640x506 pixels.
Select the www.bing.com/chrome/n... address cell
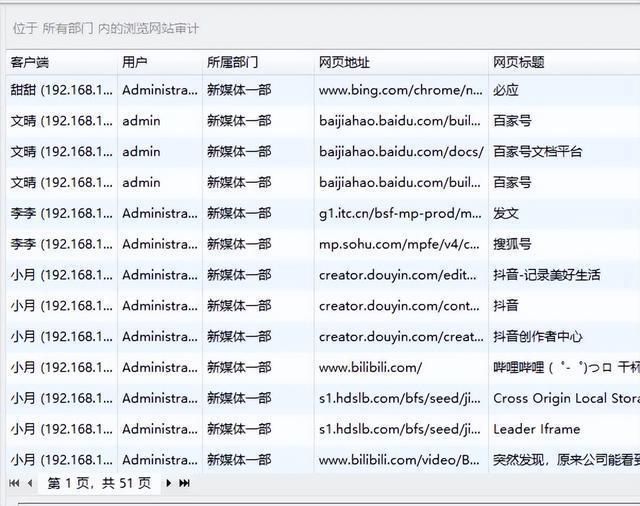point(401,90)
